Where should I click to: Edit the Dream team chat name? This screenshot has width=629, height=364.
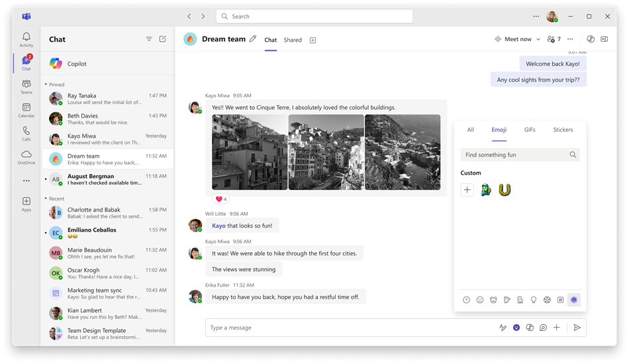coord(253,39)
